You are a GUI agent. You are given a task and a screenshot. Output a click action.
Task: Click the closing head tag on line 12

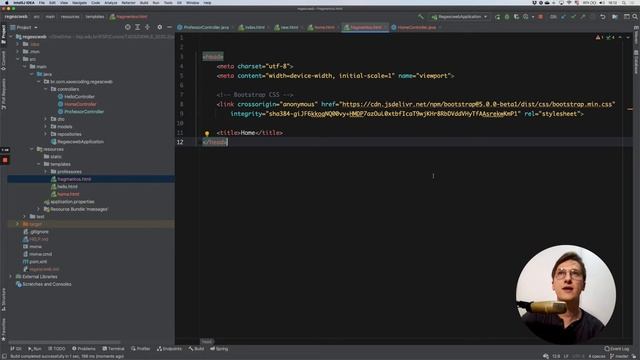[215, 142]
